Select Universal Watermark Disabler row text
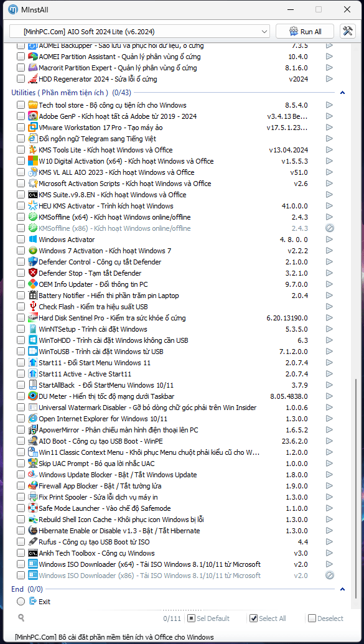 click(x=147, y=408)
